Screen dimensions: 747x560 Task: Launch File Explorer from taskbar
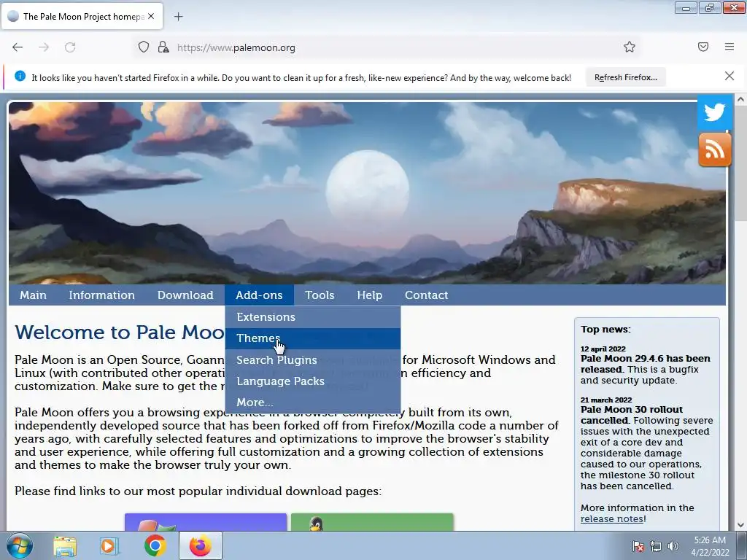point(65,545)
